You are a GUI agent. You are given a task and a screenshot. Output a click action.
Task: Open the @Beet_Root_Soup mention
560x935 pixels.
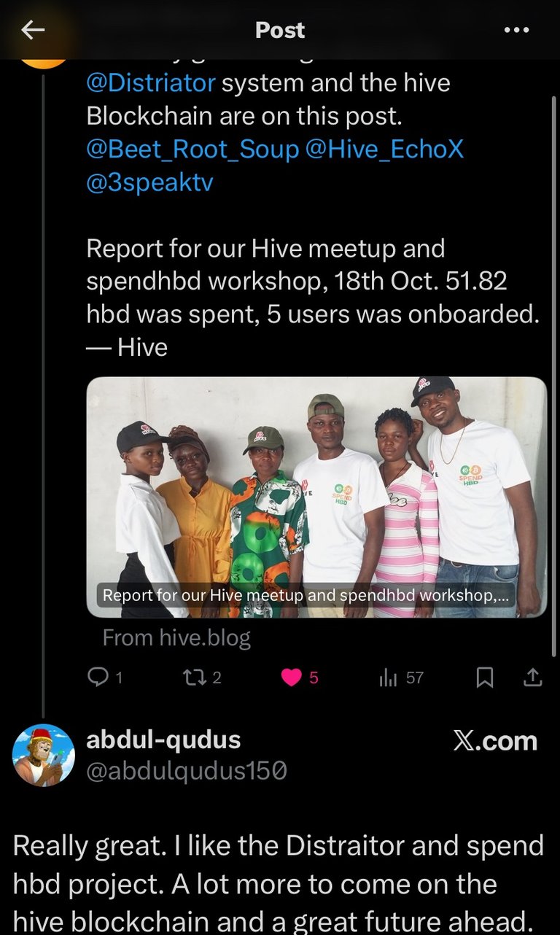coord(192,149)
